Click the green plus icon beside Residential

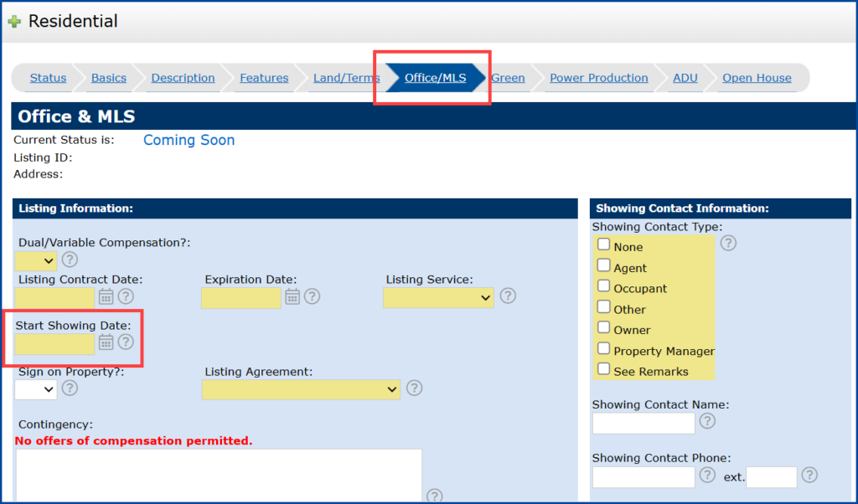(x=14, y=20)
